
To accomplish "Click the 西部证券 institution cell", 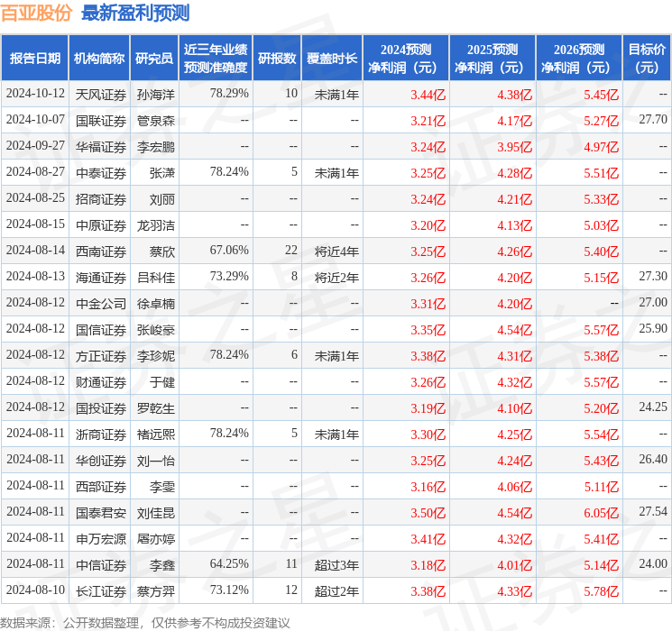I will pyautogui.click(x=101, y=487).
